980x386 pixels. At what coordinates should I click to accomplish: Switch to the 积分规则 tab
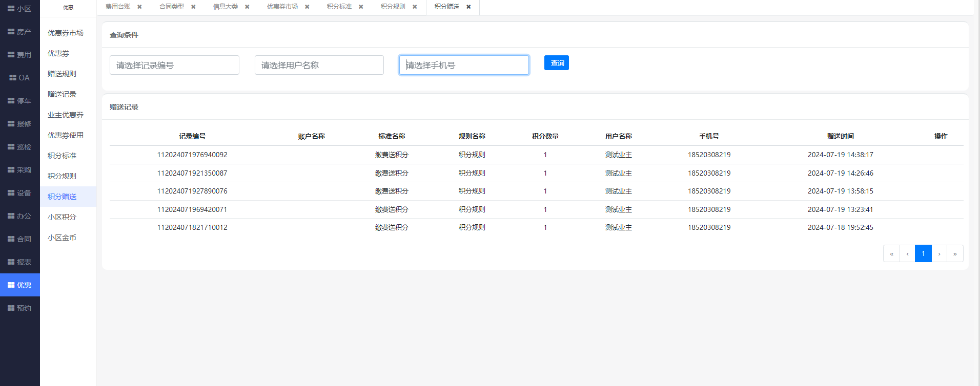pos(393,7)
